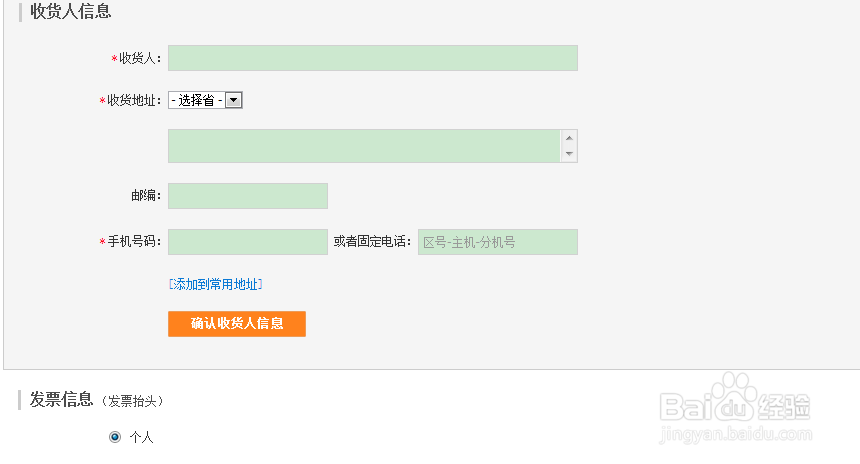Click the 收货地址 field label
Viewport: 860px width, 464px height.
click(133, 100)
